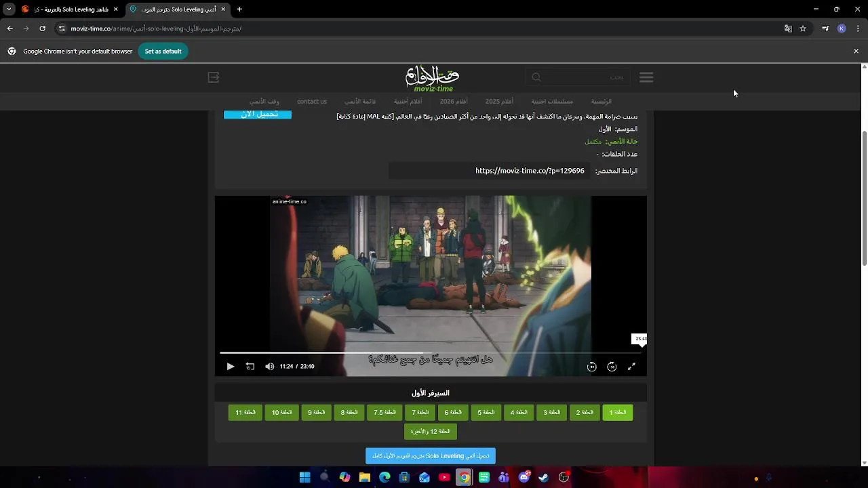Open the tab search dropdown
This screenshot has width=868, height=488.
point(9,9)
